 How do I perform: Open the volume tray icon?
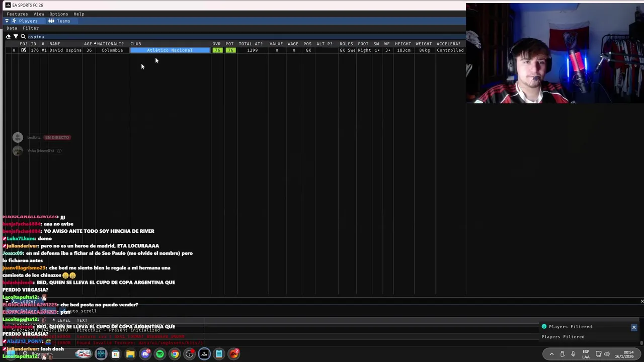pos(606,354)
